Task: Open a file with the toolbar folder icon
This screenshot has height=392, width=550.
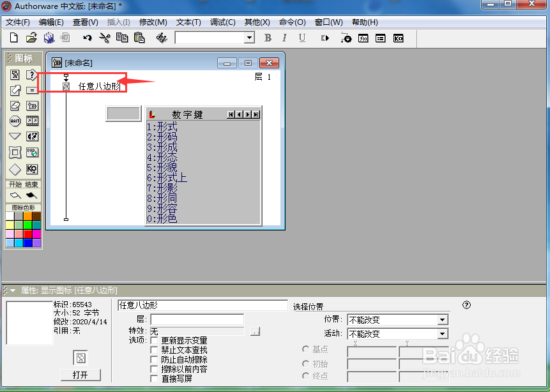Action: coord(31,38)
